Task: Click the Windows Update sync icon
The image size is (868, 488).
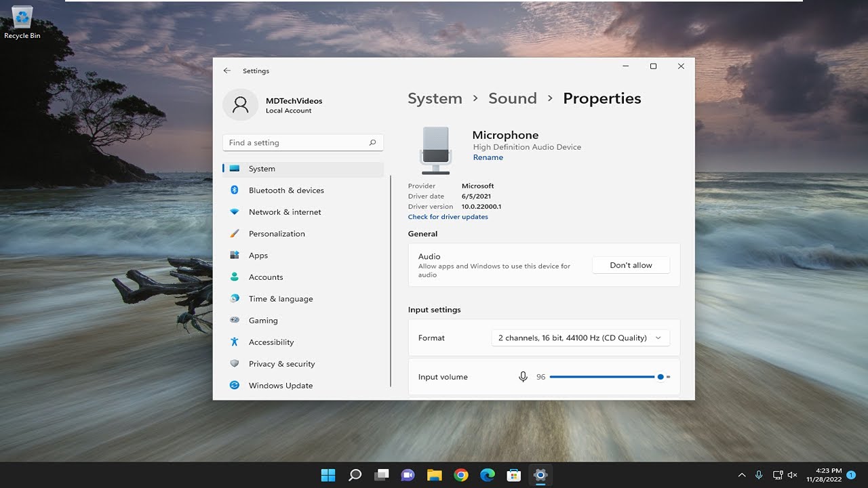Action: point(235,385)
